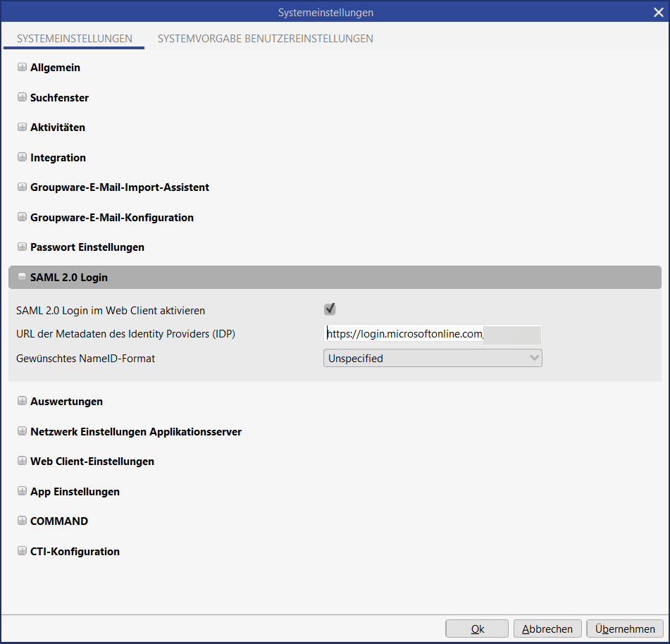
Task: Expand the Suchfenster section
Action: (x=22, y=98)
